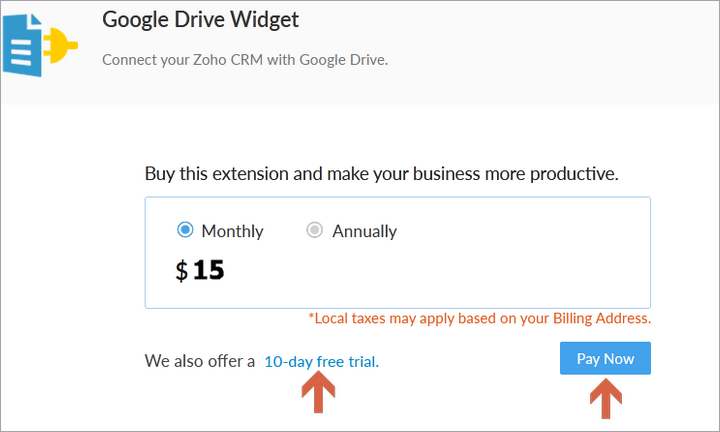Screen dimensions: 720x432
Task: Click the local taxes notice text
Action: [479, 318]
